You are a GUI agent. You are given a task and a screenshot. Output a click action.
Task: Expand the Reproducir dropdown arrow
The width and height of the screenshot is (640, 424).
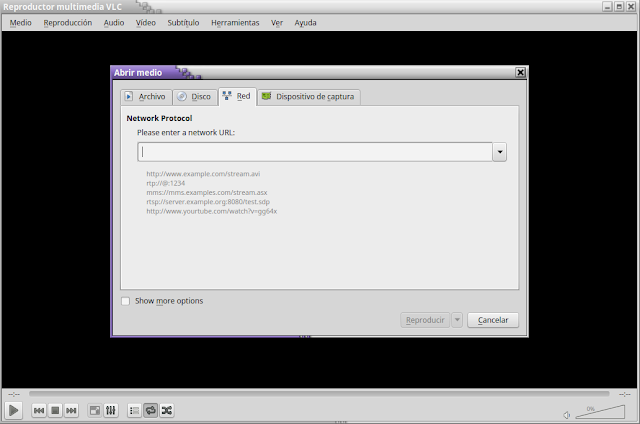457,320
